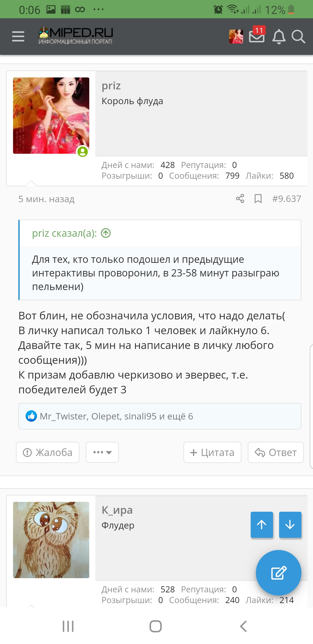
Task: Tap the blue up arrow button
Action: tap(262, 524)
